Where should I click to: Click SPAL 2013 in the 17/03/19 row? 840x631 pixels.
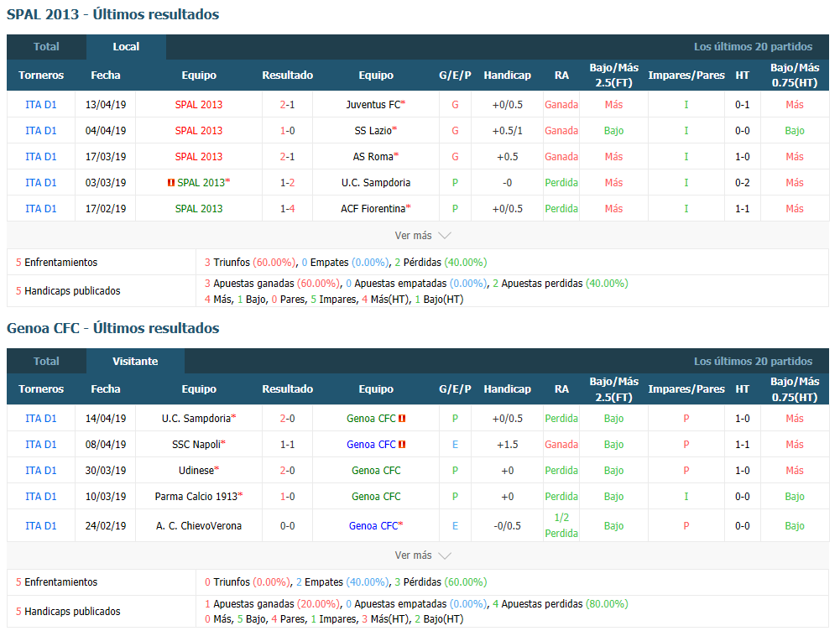pos(199,156)
